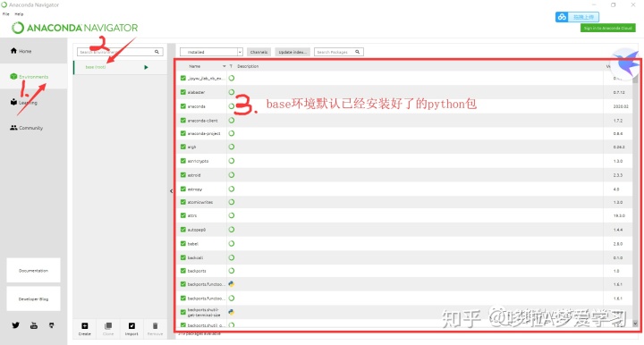
Task: Click the Channels button
Action: (x=258, y=52)
